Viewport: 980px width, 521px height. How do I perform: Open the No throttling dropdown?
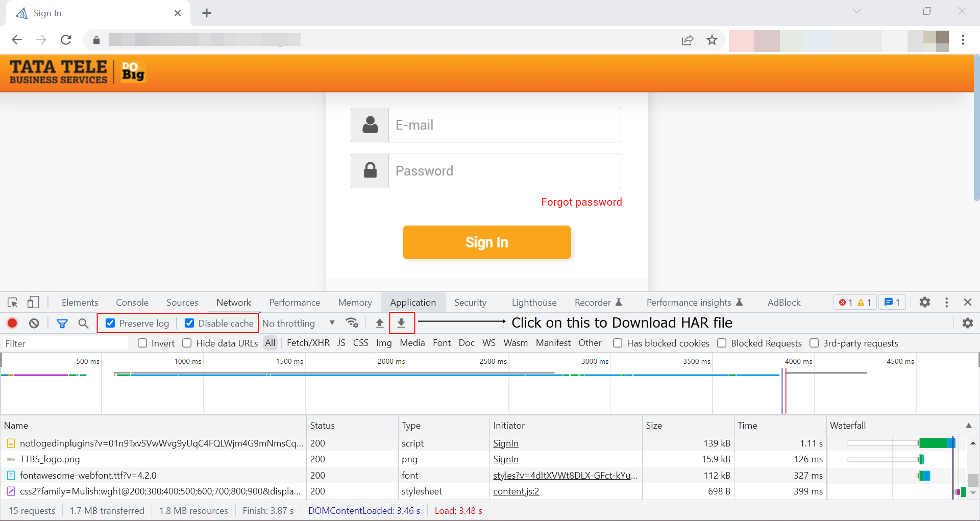pos(298,323)
